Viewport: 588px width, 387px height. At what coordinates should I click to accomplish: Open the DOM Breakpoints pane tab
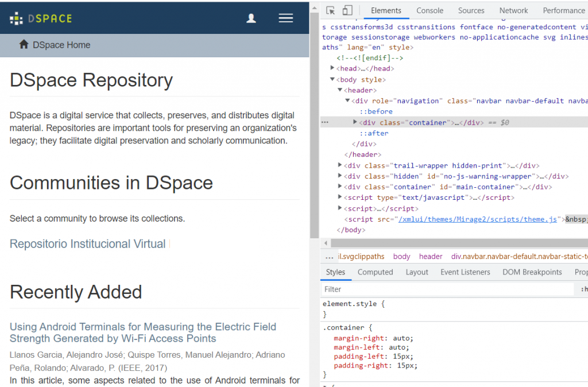coord(532,272)
